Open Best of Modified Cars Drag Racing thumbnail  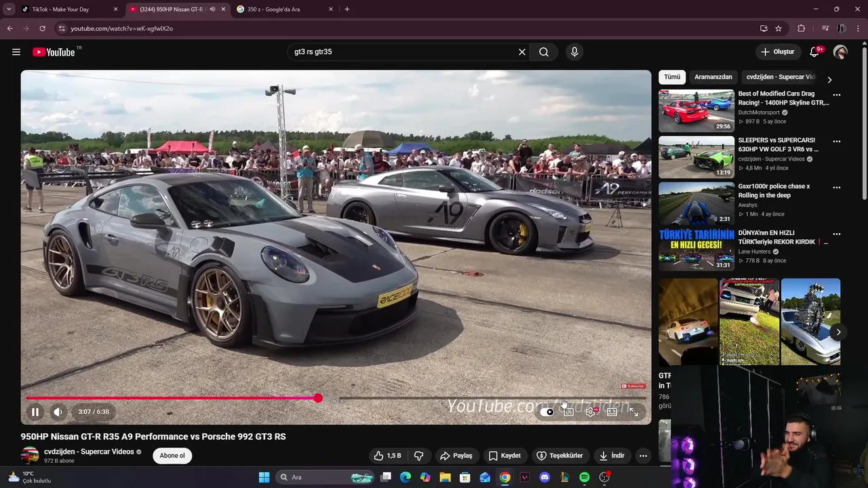coord(696,111)
